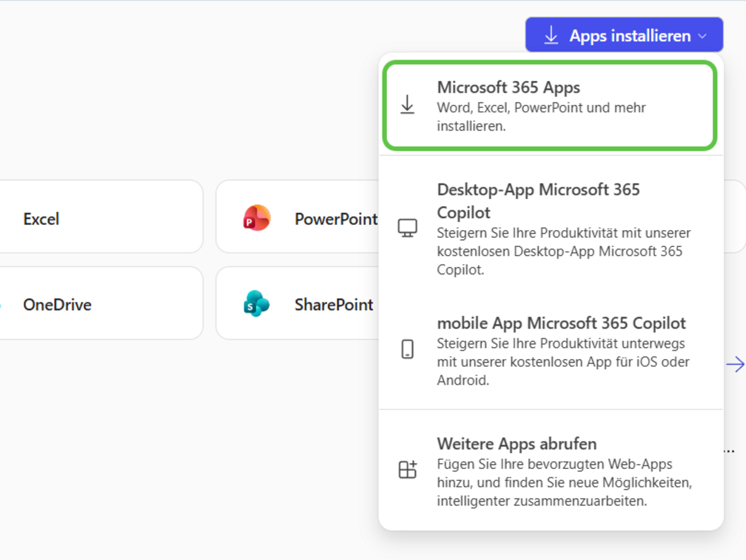Screen dimensions: 746x560
Task: Click the monitor icon for Desktop-App Copilot
Action: pos(408,228)
